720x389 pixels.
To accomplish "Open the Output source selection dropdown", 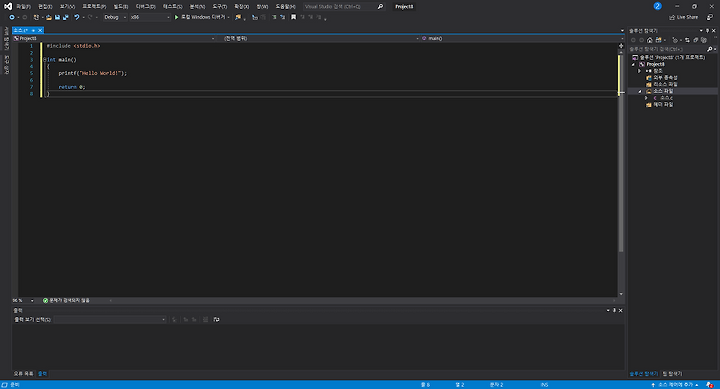I will click(x=110, y=319).
